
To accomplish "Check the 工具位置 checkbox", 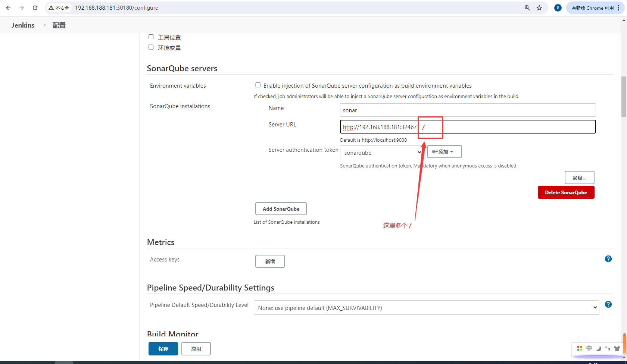I will point(151,37).
